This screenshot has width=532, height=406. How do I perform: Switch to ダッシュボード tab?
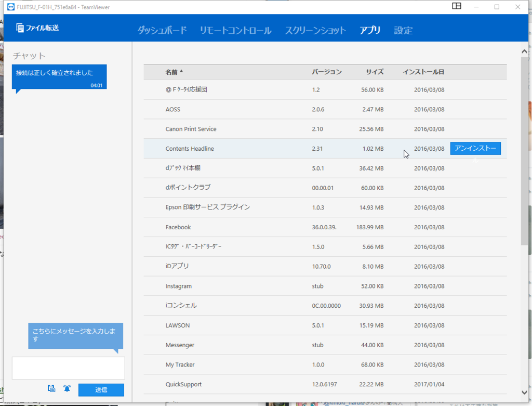pyautogui.click(x=162, y=30)
